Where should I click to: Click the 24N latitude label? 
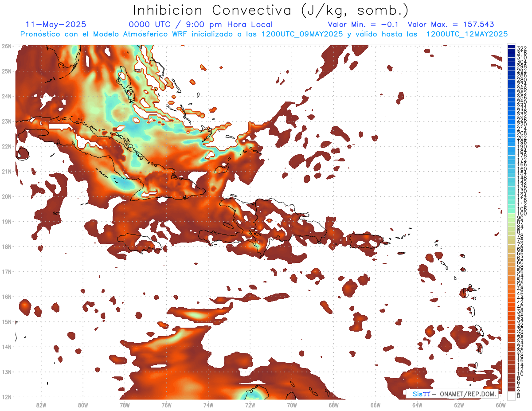point(7,96)
